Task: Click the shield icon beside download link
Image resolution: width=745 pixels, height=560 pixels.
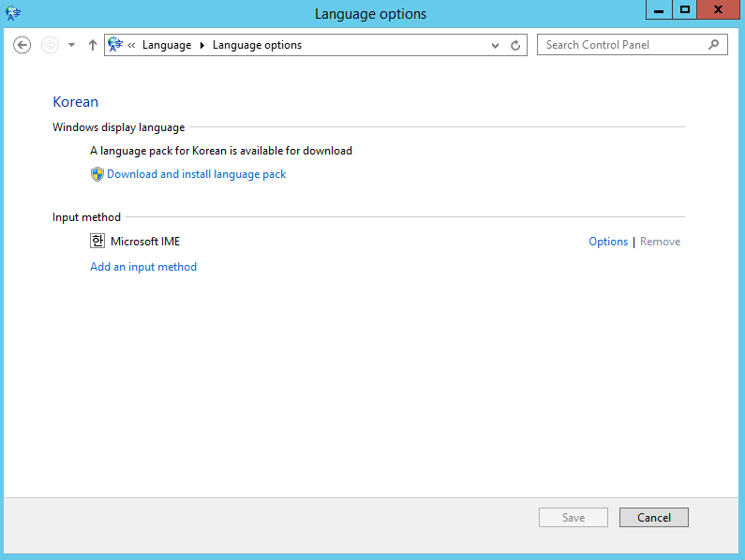Action: point(97,174)
